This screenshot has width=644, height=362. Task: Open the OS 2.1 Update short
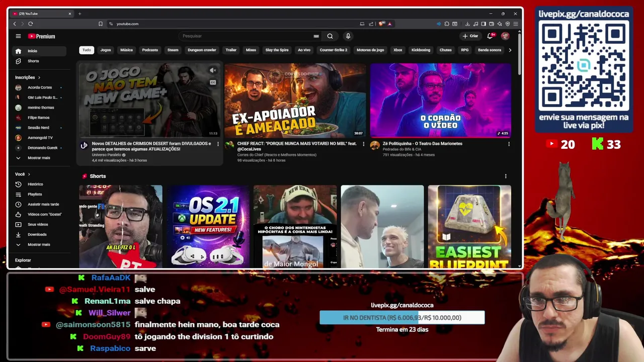(208, 226)
